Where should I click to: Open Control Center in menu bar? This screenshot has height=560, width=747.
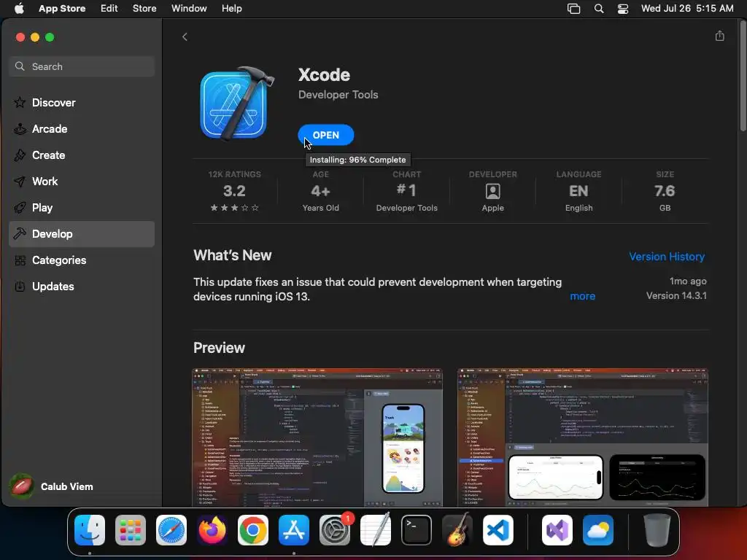[x=623, y=9]
